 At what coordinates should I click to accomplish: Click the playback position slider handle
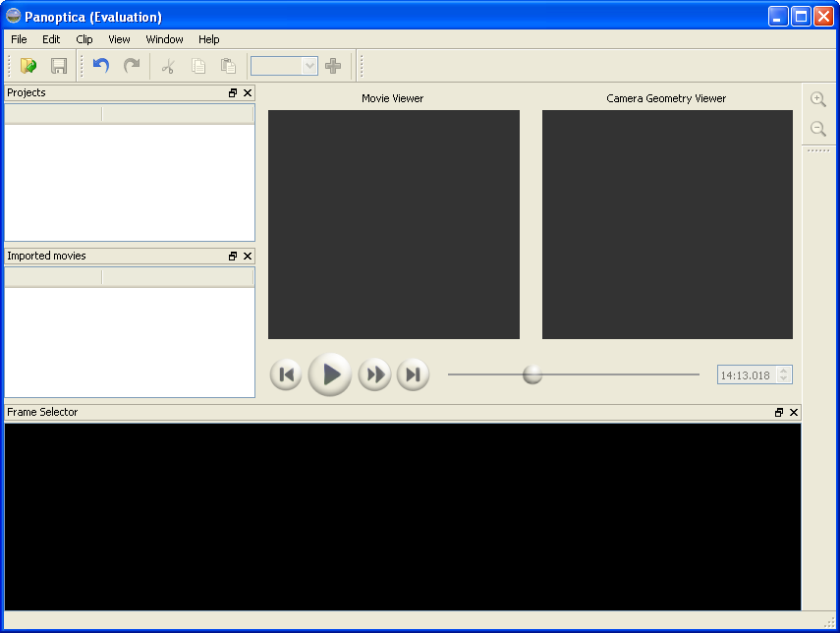pos(532,374)
